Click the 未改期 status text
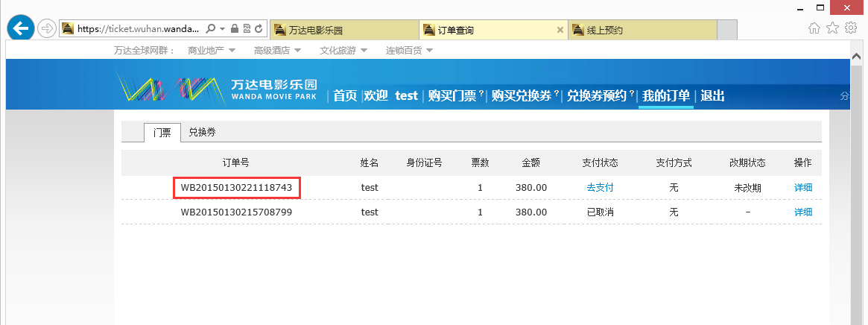This screenshot has height=325, width=868. coord(747,188)
